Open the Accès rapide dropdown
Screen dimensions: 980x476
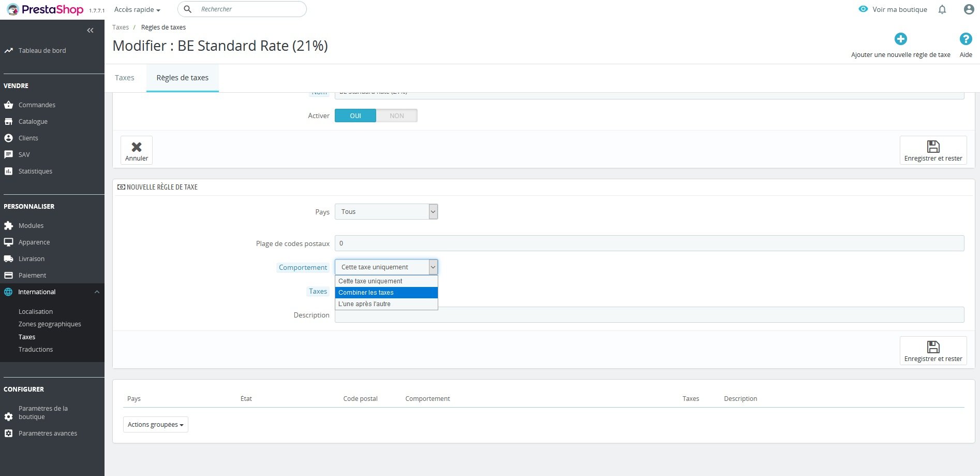point(137,9)
